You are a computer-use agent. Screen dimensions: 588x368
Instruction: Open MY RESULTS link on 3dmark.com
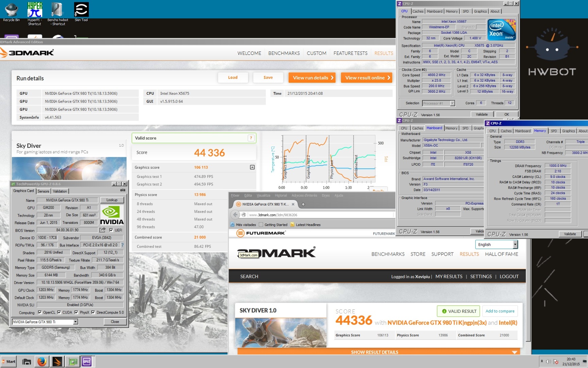click(x=449, y=276)
